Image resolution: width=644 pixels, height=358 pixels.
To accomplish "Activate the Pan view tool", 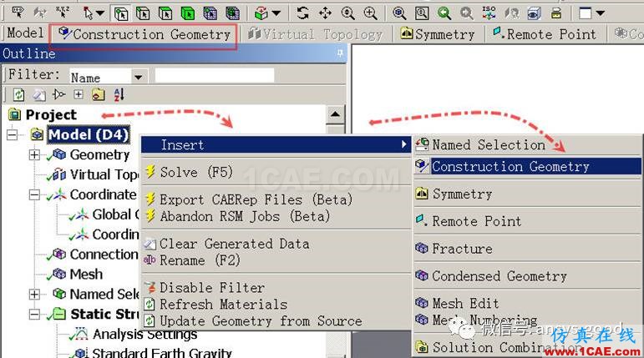I will coord(325,13).
